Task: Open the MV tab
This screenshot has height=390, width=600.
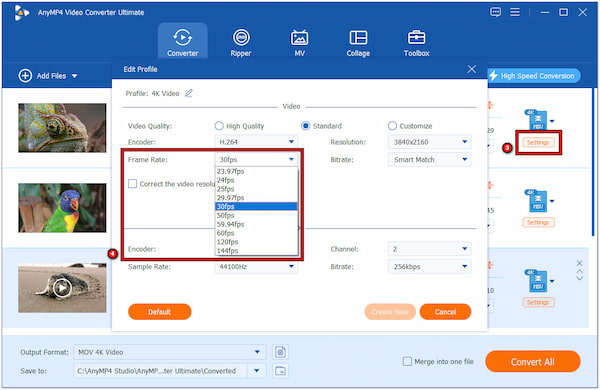Action: [299, 42]
